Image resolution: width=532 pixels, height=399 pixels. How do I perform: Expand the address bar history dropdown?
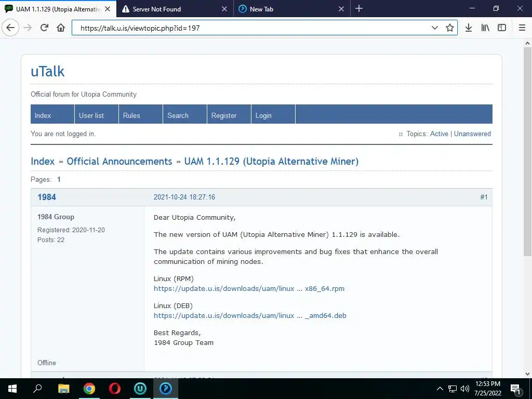click(435, 28)
